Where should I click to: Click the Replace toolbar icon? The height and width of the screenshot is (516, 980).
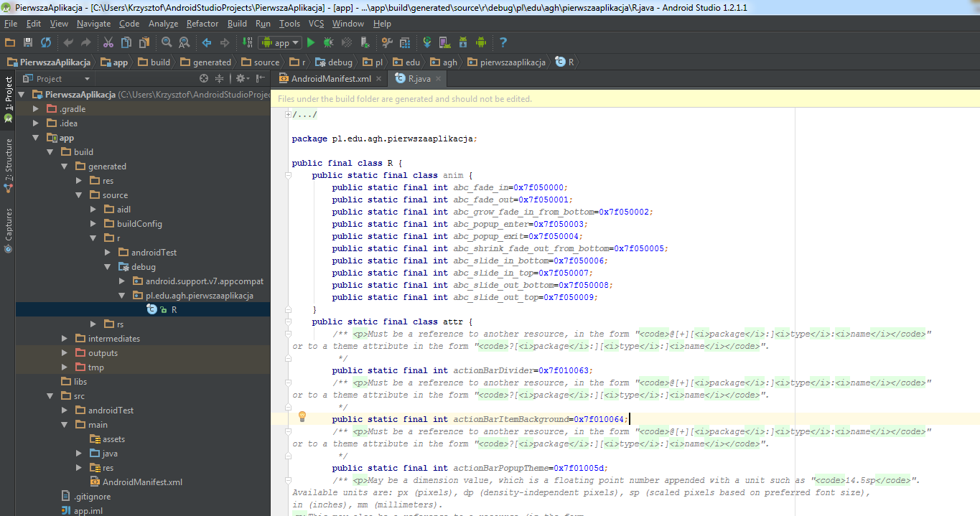pos(185,43)
